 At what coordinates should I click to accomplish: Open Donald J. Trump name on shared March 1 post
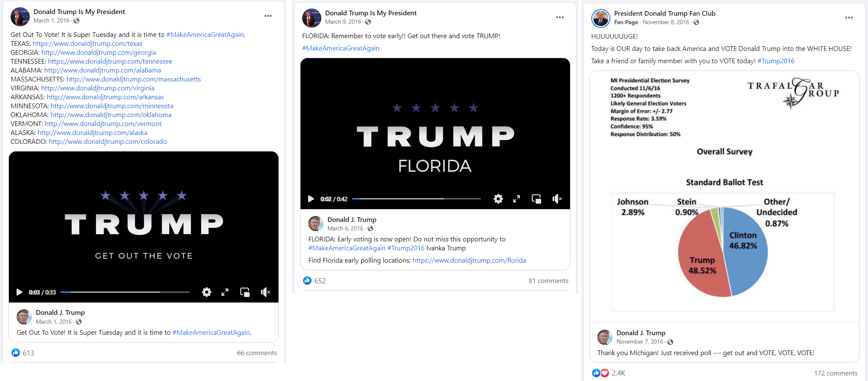click(60, 313)
